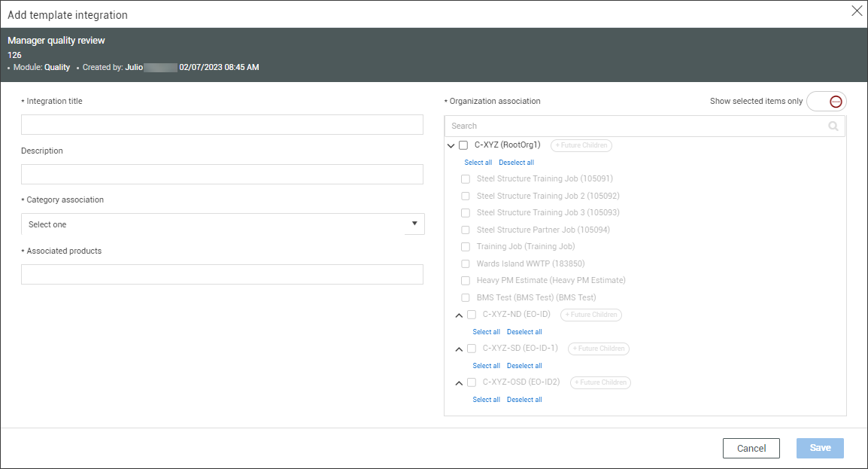
Task: Click Select all under C-XYZ (RootOrg1)
Action: 478,163
